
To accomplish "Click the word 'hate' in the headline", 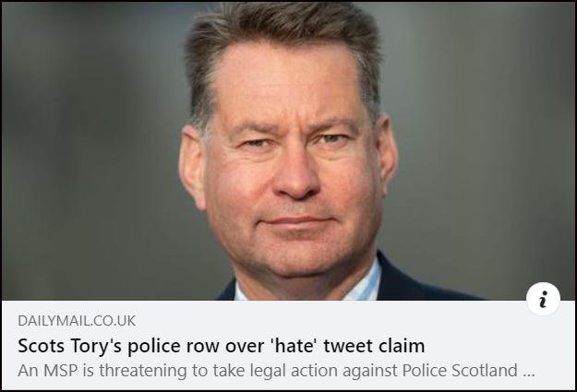I will tap(294, 345).
